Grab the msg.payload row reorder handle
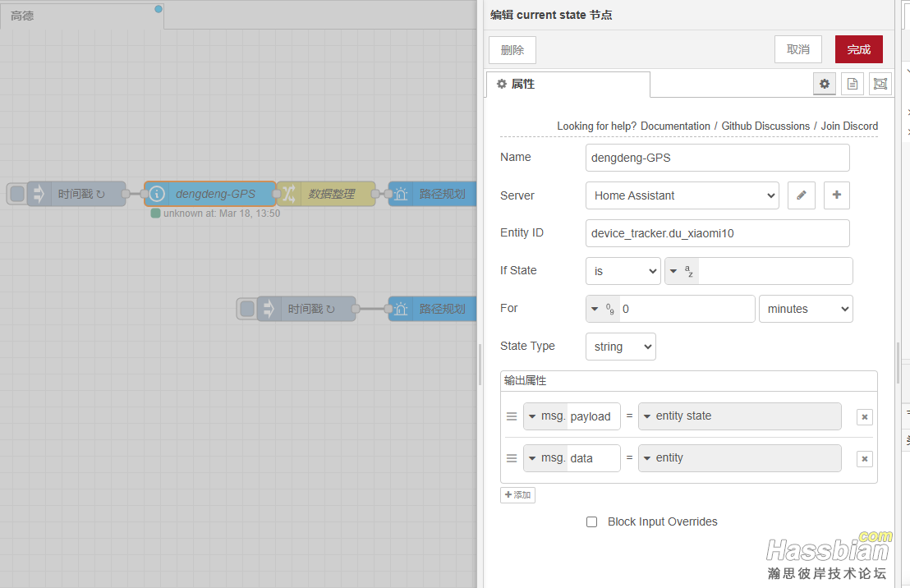The image size is (910, 588). coord(512,416)
